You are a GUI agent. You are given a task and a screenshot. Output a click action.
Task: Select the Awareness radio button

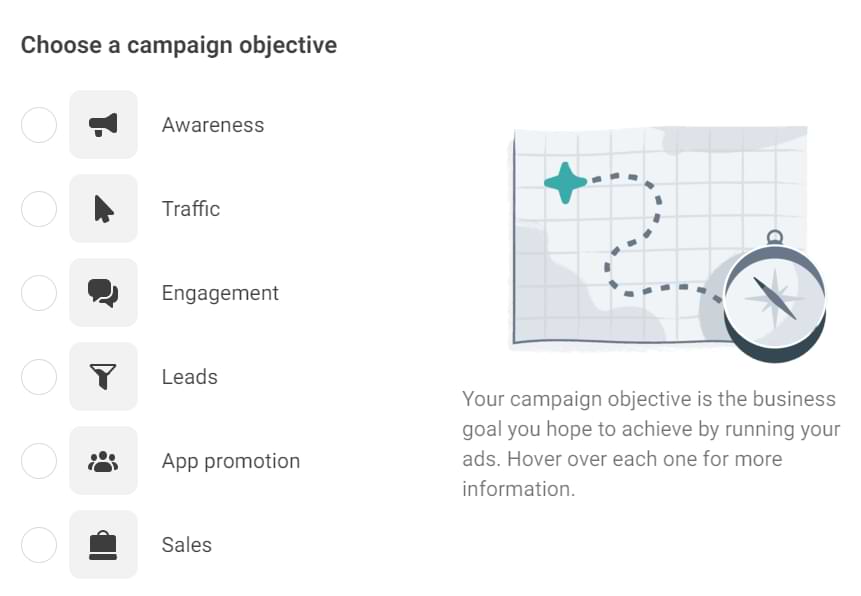pyautogui.click(x=39, y=125)
